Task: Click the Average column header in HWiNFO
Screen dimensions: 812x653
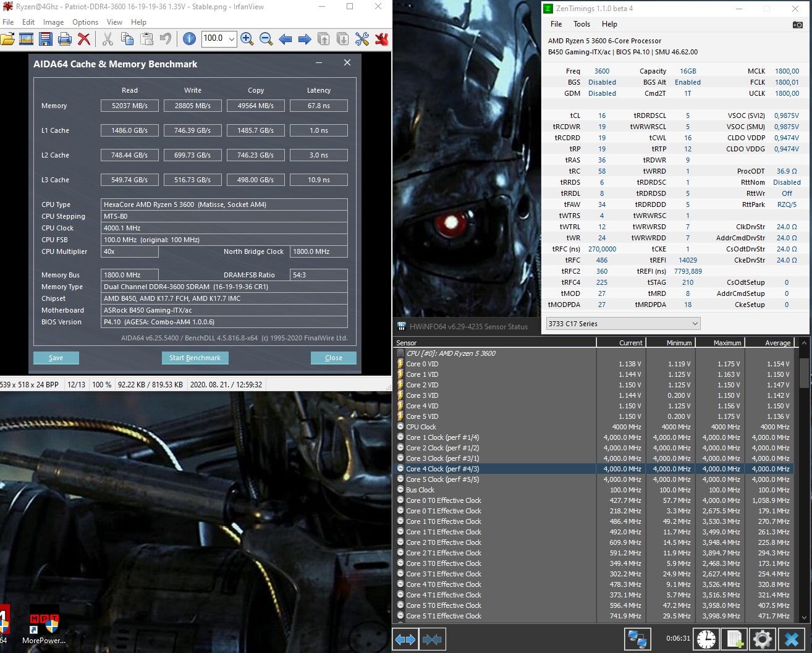Action: [769, 342]
